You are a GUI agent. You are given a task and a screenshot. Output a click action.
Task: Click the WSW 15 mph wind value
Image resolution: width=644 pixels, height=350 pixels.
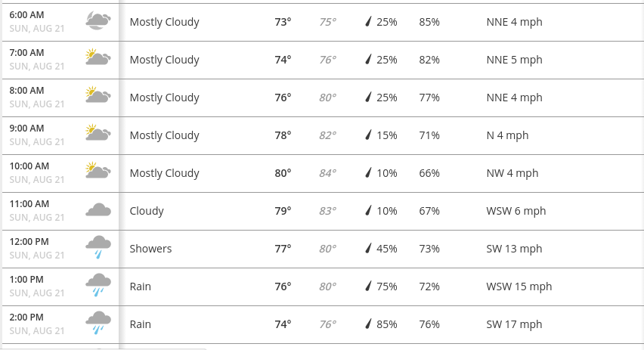519,287
